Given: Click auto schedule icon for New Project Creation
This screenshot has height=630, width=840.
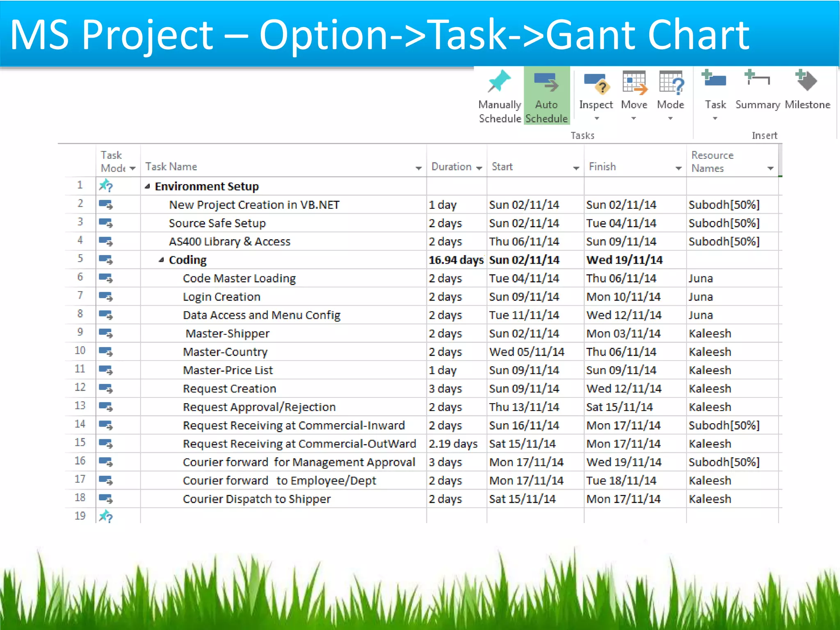Looking at the screenshot, I should click(106, 204).
